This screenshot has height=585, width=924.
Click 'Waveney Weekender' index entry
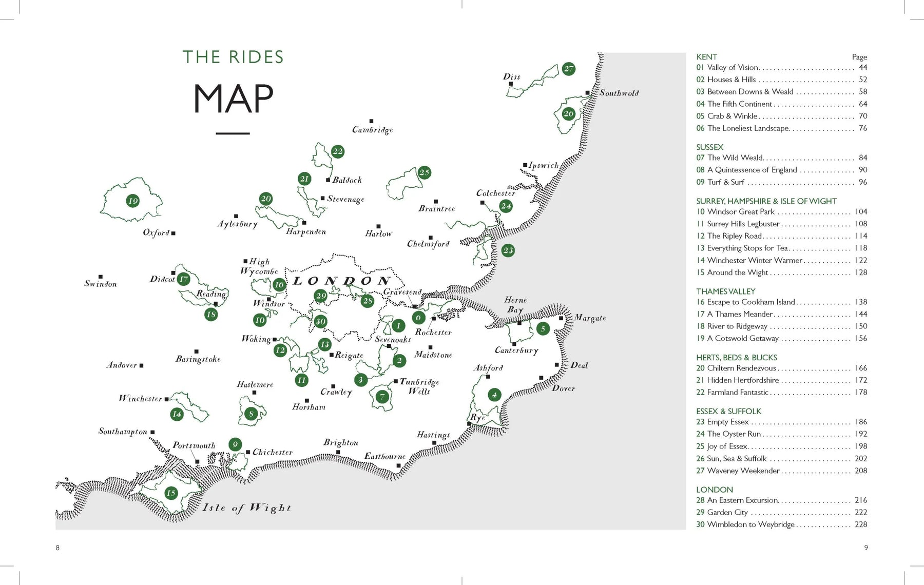click(x=782, y=471)
